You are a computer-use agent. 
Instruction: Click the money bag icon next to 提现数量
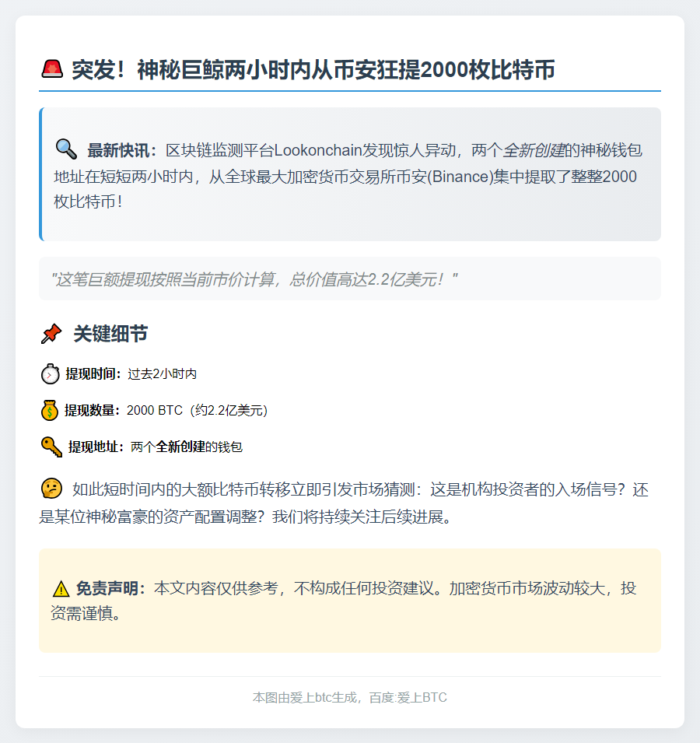click(48, 410)
